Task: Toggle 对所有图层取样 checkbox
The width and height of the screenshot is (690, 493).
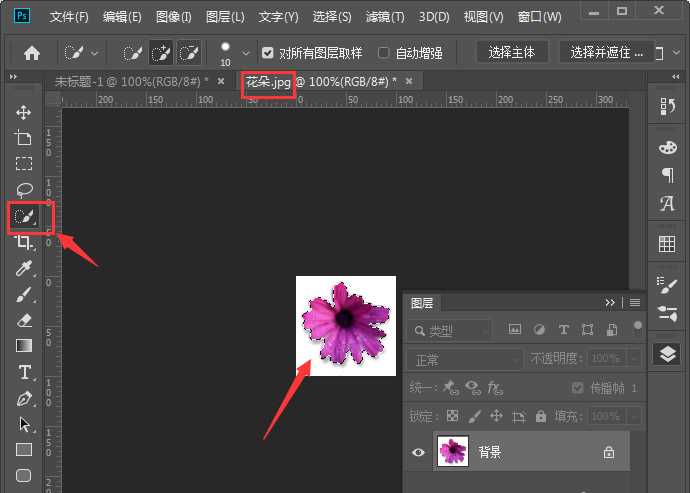Action: pyautogui.click(x=267, y=53)
